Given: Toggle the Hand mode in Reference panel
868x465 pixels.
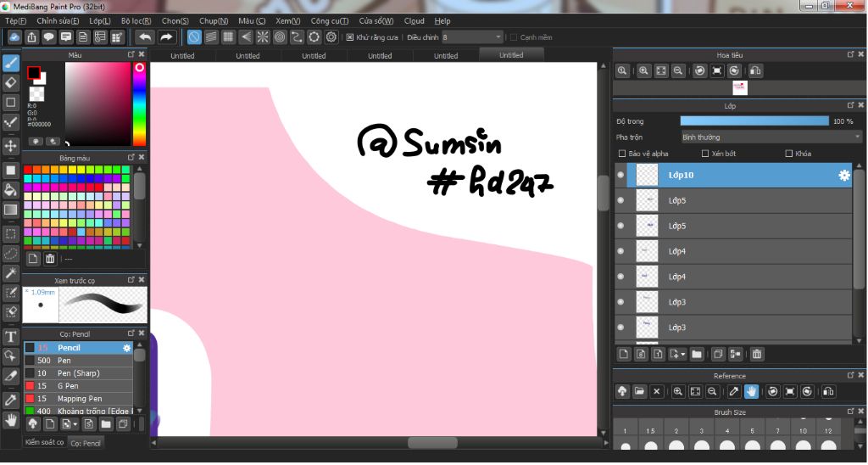Looking at the screenshot, I should tap(751, 391).
